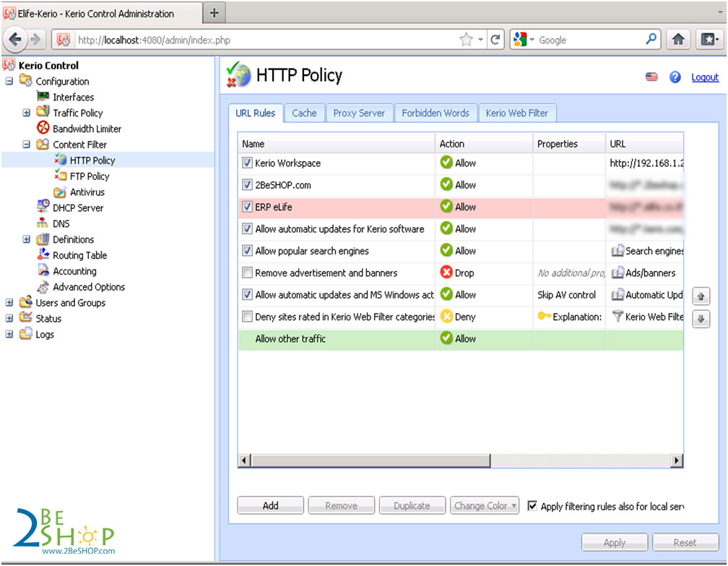The width and height of the screenshot is (728, 566).
Task: Uncheck the Kerio Workspace rule
Action: pyautogui.click(x=248, y=163)
